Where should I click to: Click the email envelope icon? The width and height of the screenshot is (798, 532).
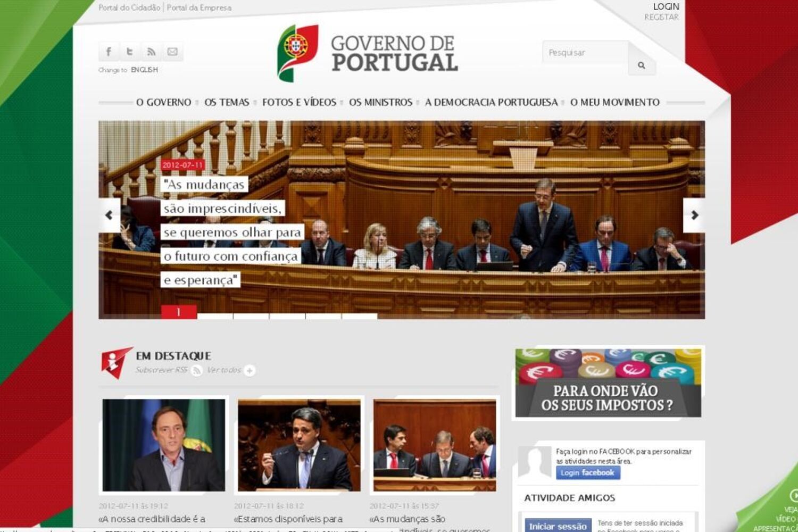172,52
